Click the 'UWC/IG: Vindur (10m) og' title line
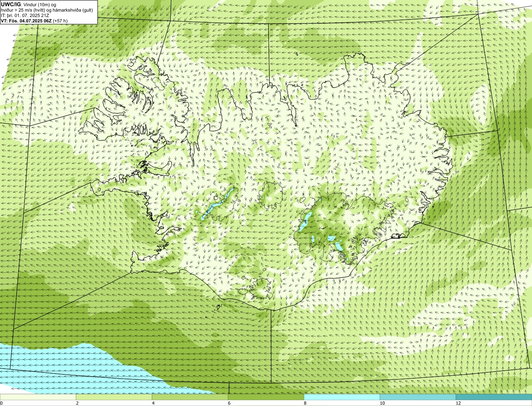Image resolution: width=532 pixels, height=406 pixels. click(28, 5)
